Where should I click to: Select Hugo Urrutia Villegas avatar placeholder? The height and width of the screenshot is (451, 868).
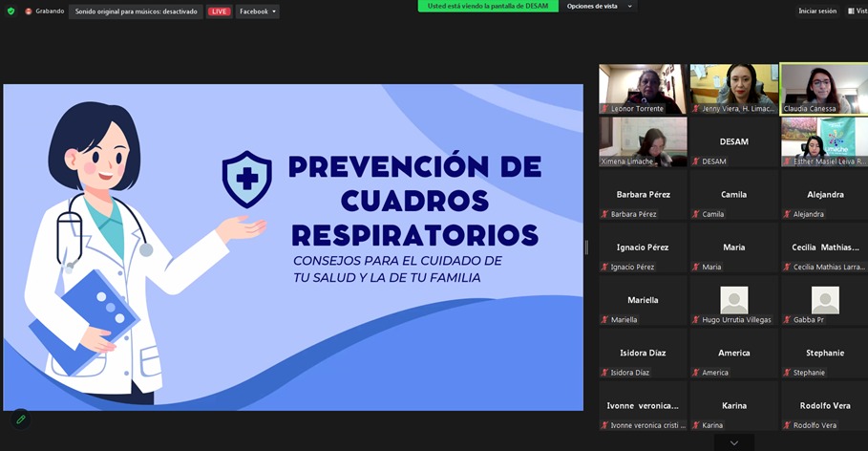click(x=733, y=300)
